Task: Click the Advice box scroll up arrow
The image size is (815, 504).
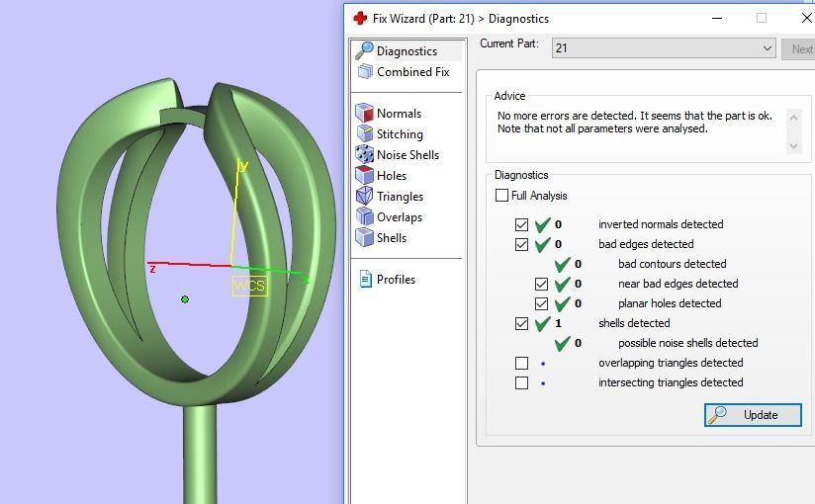Action: [x=793, y=118]
